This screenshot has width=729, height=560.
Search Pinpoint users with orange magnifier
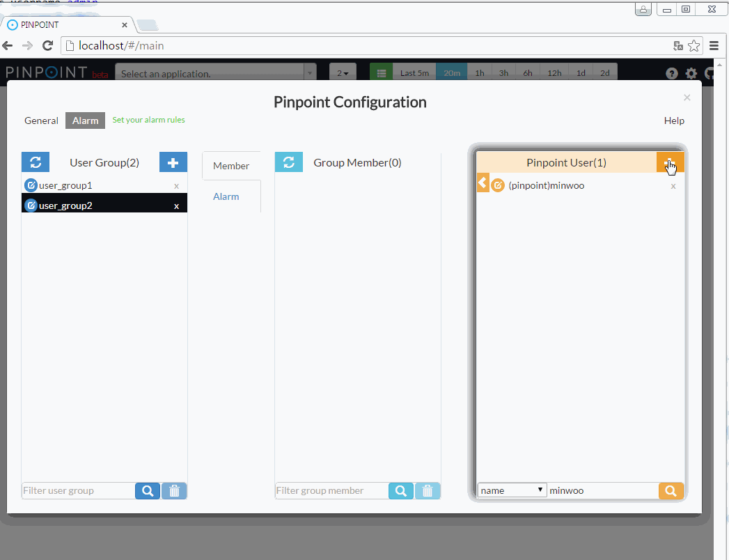click(x=671, y=491)
